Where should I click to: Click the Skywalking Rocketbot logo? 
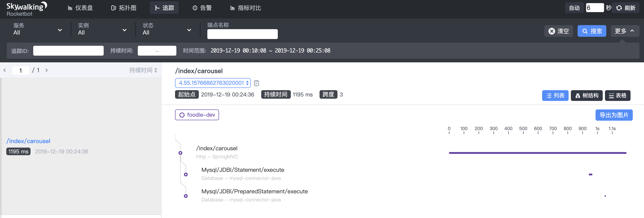pos(27,9)
